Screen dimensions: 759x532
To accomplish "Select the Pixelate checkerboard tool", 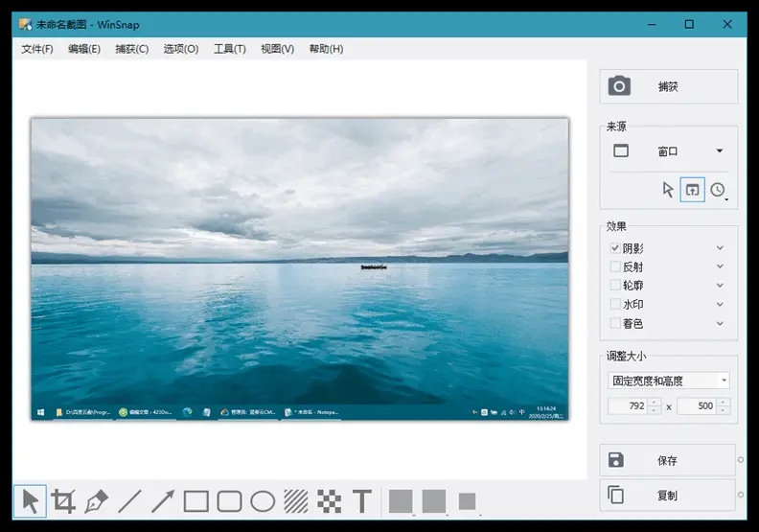I will [329, 500].
